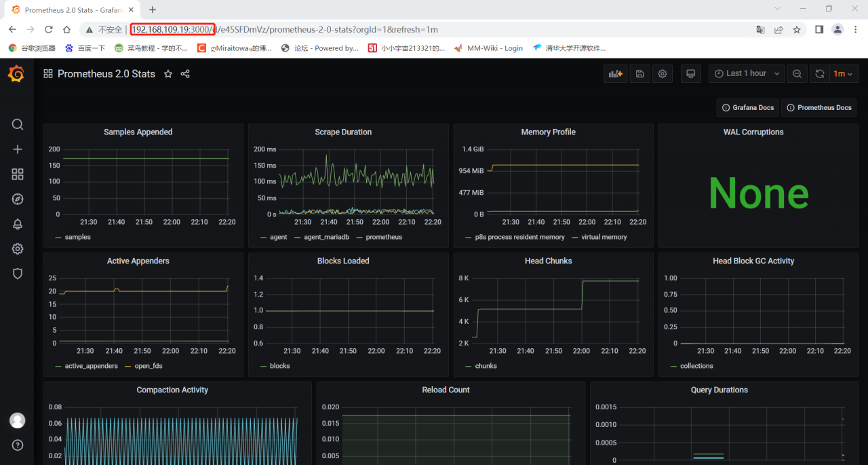The image size is (868, 465).
Task: Click the Create plus icon in sidebar
Action: [18, 149]
